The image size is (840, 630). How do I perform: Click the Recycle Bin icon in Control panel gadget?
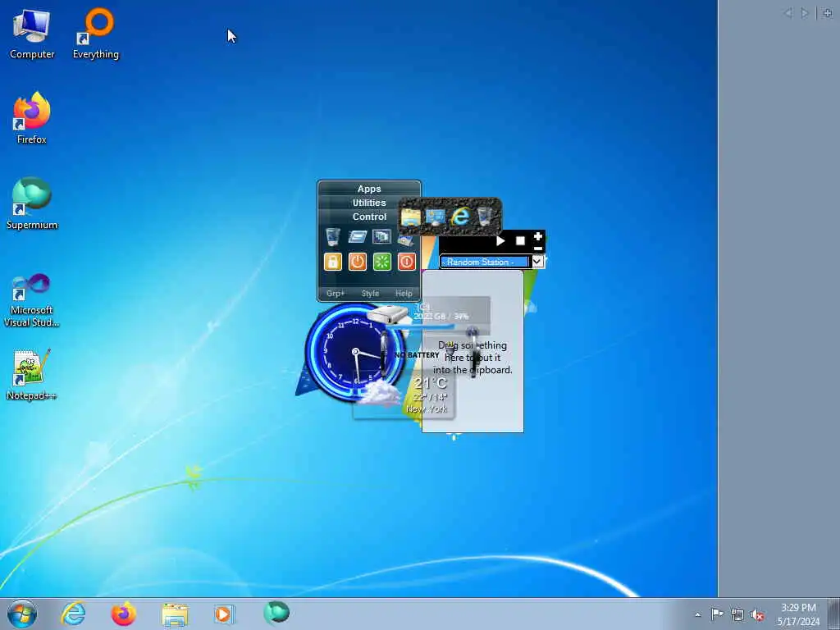pos(333,237)
